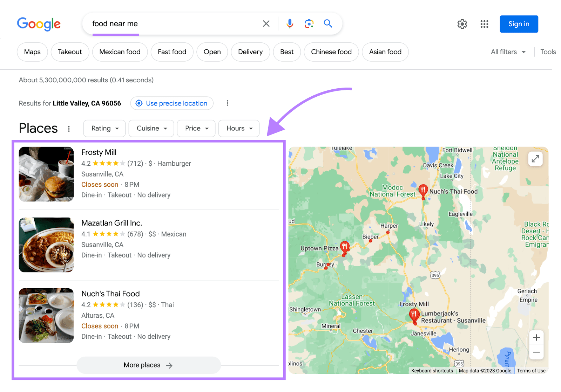Open the Frosty Mill photo thumbnail
This screenshot has width=561, height=392.
pyautogui.click(x=46, y=174)
